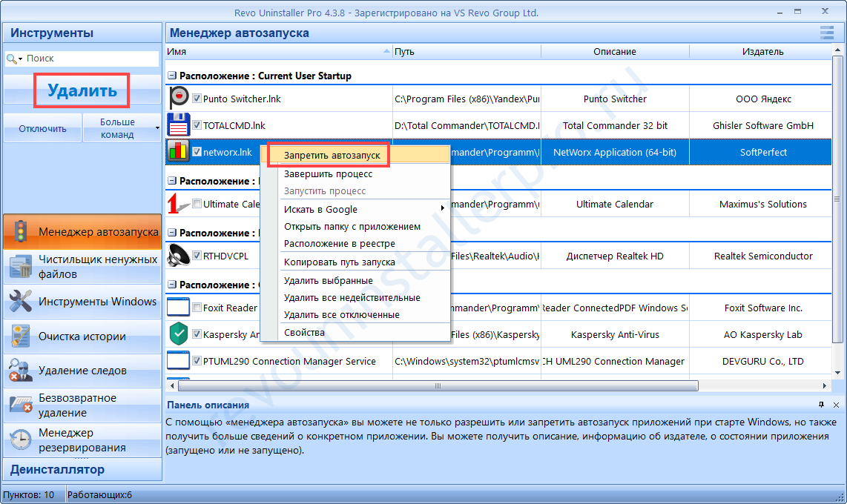The image size is (847, 504).
Task: Select Открыть папку с приложением
Action: pos(355,227)
